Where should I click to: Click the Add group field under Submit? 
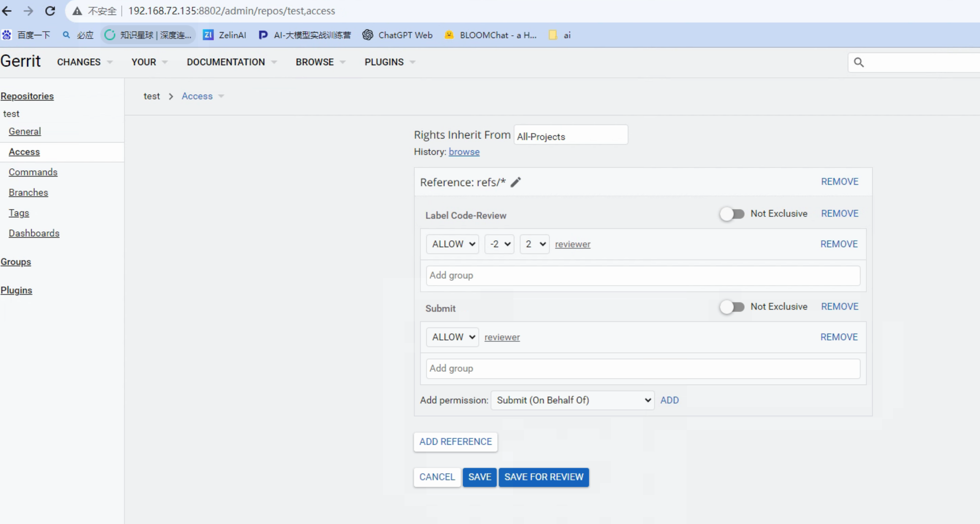[x=642, y=368]
